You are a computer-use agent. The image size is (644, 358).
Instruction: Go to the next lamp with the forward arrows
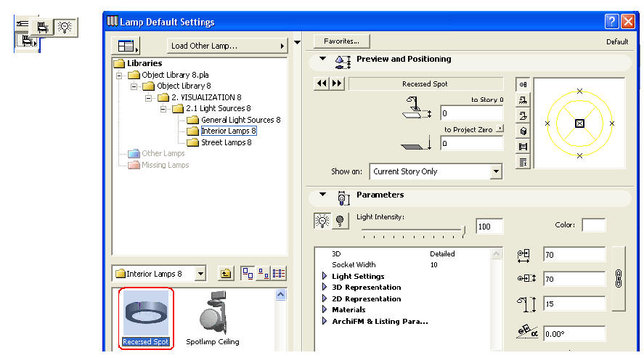(337, 84)
